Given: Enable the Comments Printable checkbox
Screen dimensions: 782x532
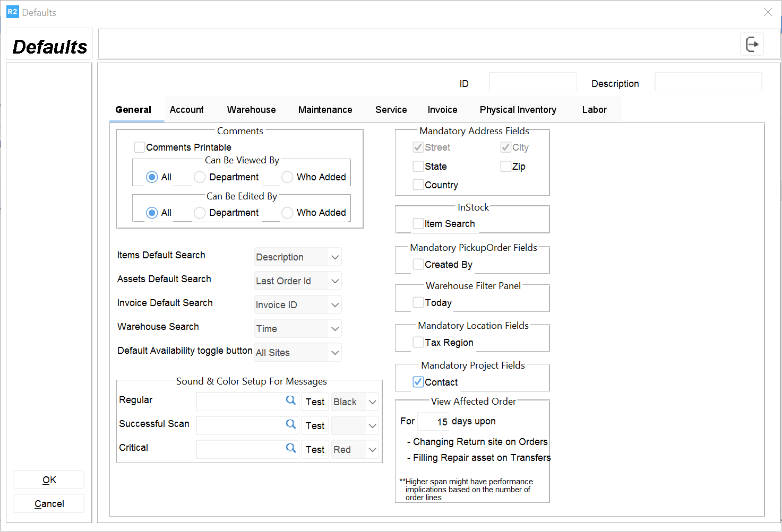Looking at the screenshot, I should (140, 147).
